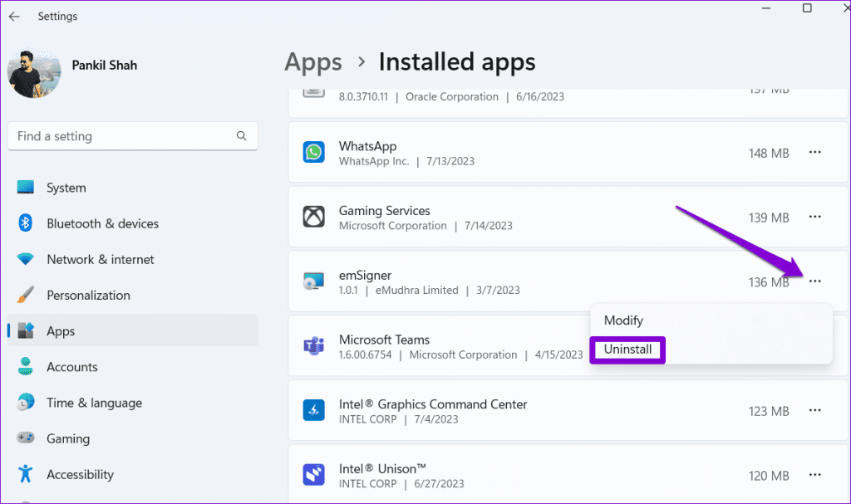Click the search magnifier icon
Viewport: 851px width, 504px height.
click(x=242, y=135)
